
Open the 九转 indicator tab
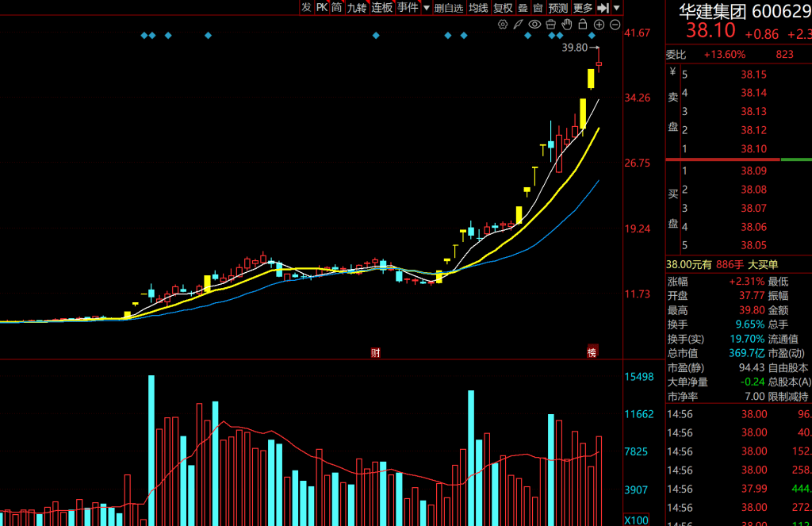coord(357,8)
